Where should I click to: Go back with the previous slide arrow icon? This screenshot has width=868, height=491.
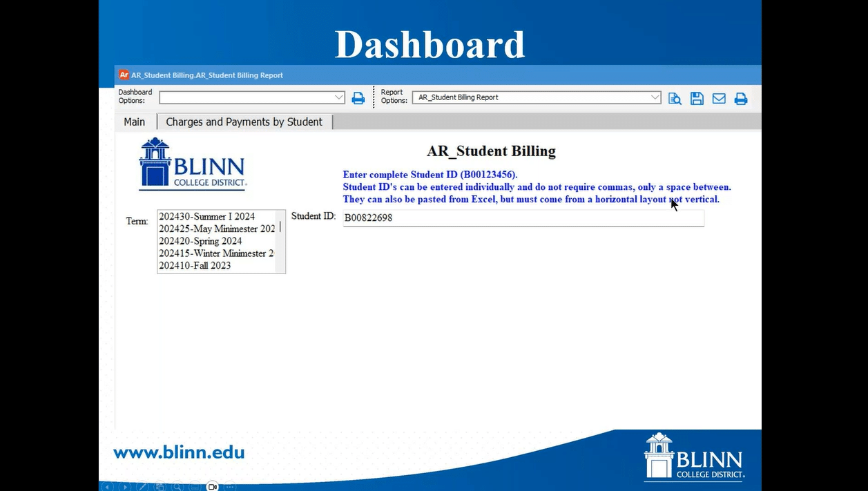(107, 486)
